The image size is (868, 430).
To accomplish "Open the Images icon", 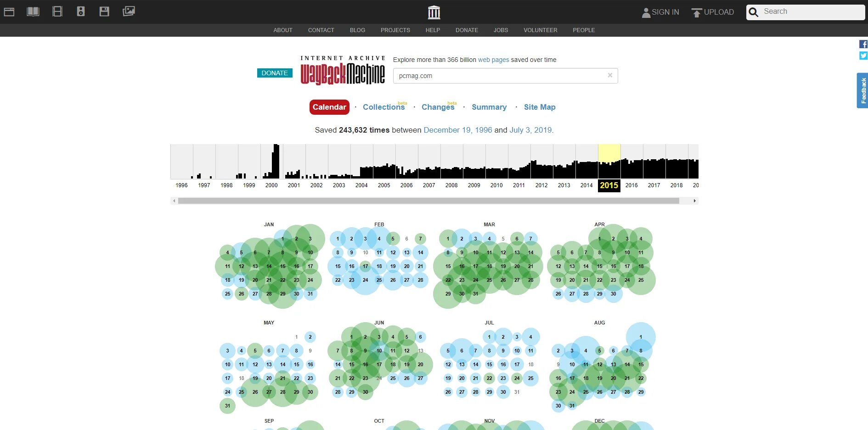I will coord(129,11).
